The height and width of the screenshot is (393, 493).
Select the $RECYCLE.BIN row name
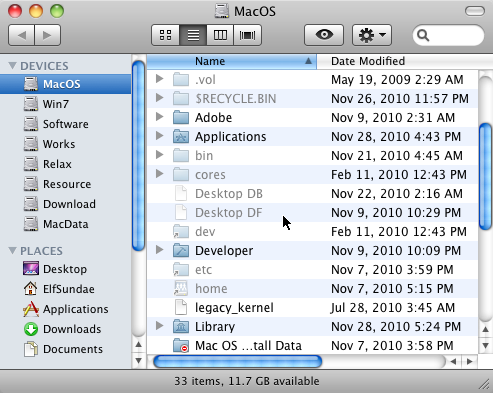(236, 99)
